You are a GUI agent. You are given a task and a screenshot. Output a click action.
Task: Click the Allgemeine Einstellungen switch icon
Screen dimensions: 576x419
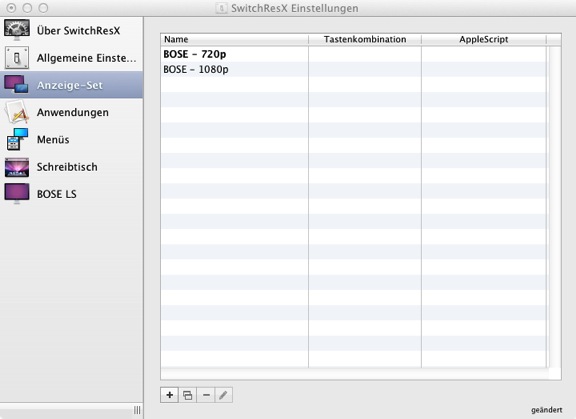point(17,58)
